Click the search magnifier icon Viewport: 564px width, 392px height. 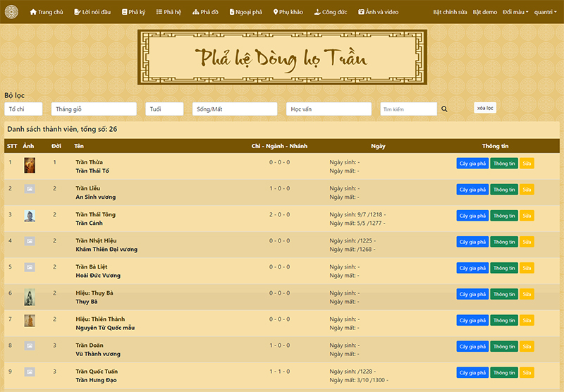point(444,109)
